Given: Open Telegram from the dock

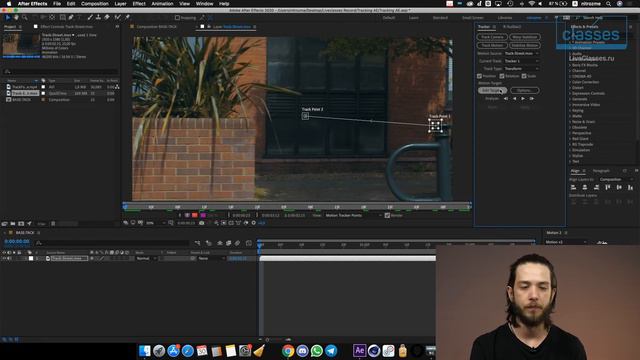Looking at the screenshot, I should coord(331,351).
